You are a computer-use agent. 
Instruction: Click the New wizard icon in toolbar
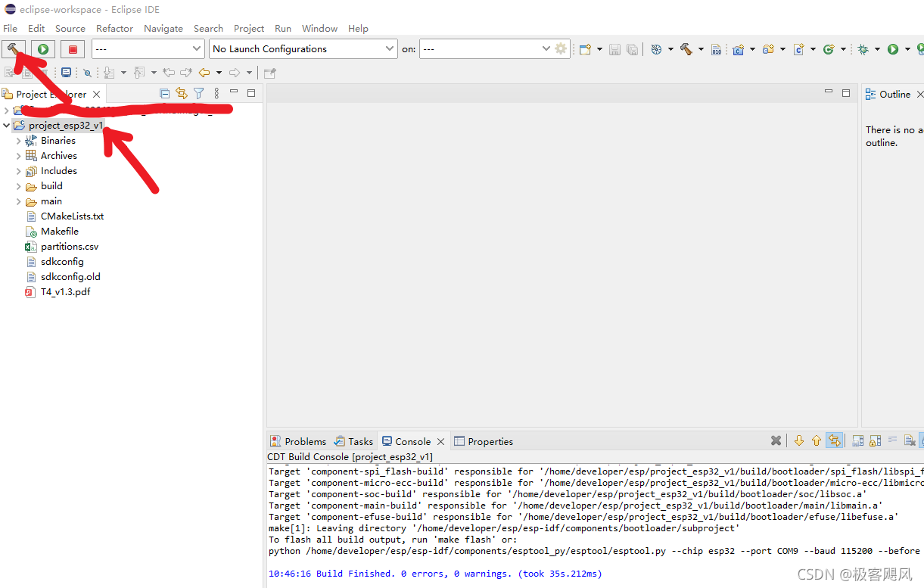[585, 49]
